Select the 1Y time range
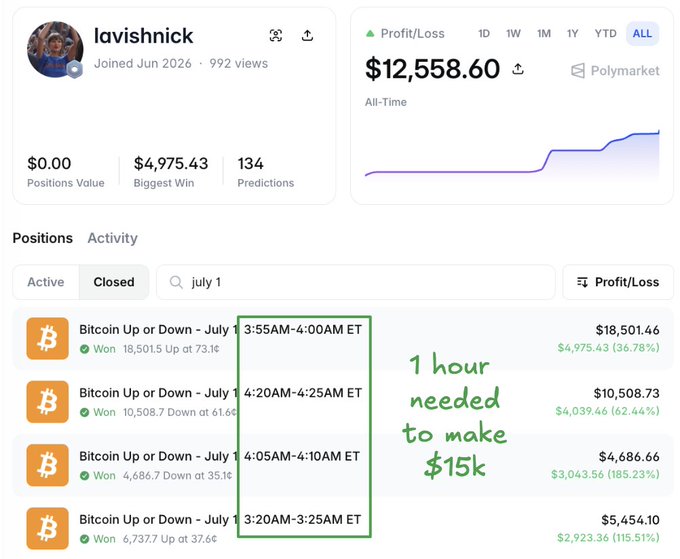680x559 pixels. coord(572,33)
